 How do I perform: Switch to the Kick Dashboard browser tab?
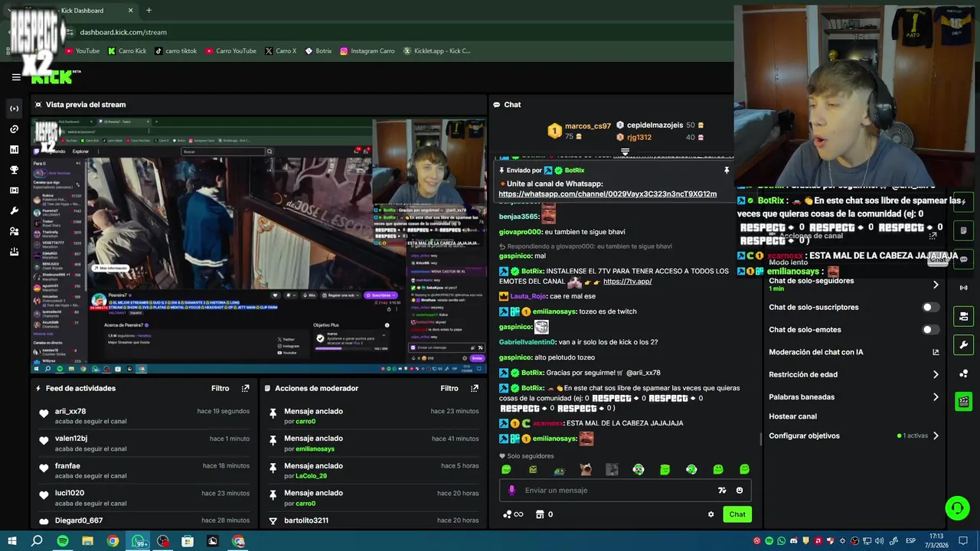pos(77,11)
